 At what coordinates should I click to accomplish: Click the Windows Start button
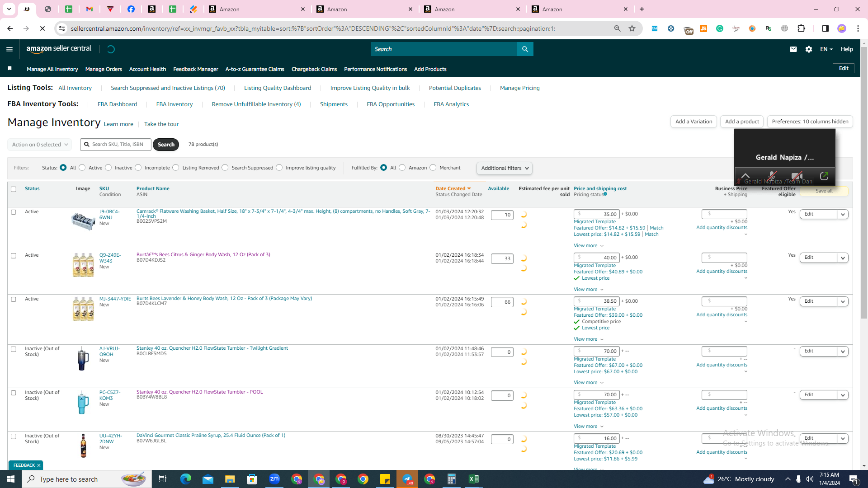tap(11, 479)
